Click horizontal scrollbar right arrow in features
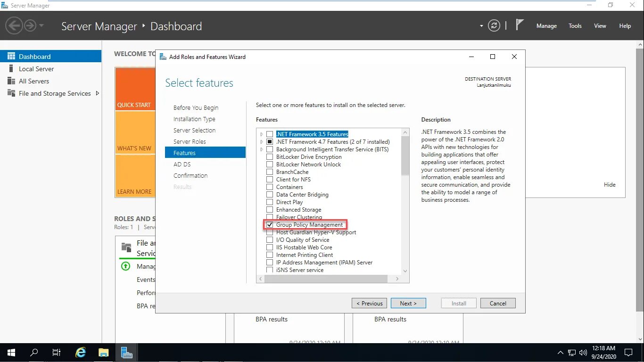The width and height of the screenshot is (644, 362). 397,279
